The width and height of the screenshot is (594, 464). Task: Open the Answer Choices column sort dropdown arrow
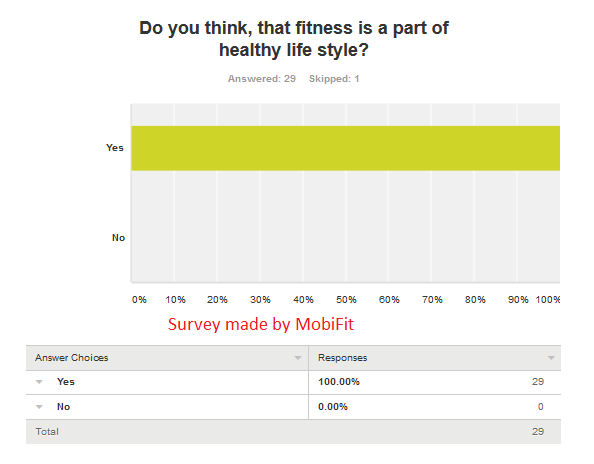coord(298,358)
